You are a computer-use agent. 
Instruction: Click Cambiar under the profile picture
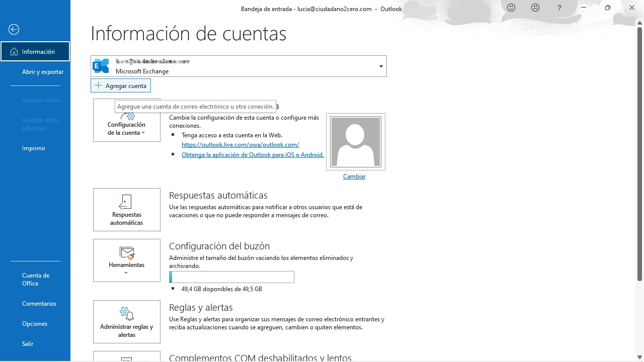click(x=354, y=176)
